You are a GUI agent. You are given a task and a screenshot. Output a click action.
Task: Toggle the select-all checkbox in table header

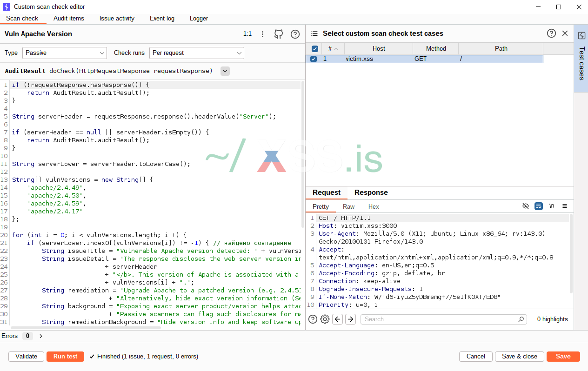point(314,49)
